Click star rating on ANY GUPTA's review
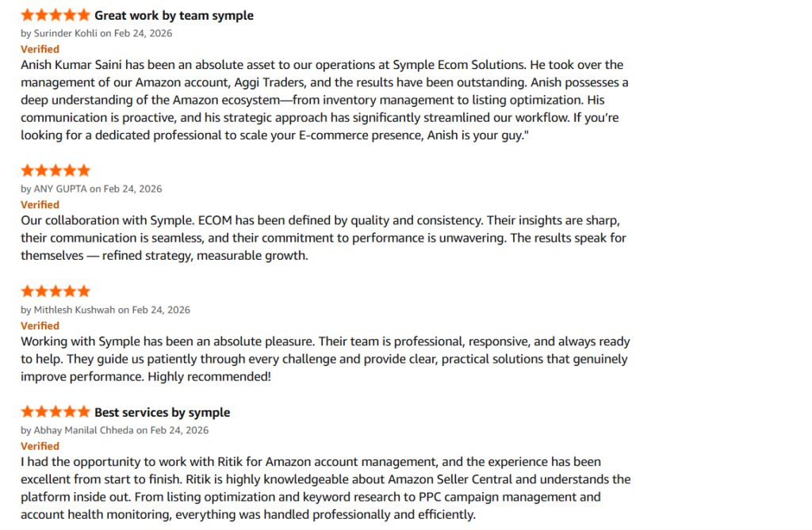Screen dimensions: 812x530 [x=56, y=170]
